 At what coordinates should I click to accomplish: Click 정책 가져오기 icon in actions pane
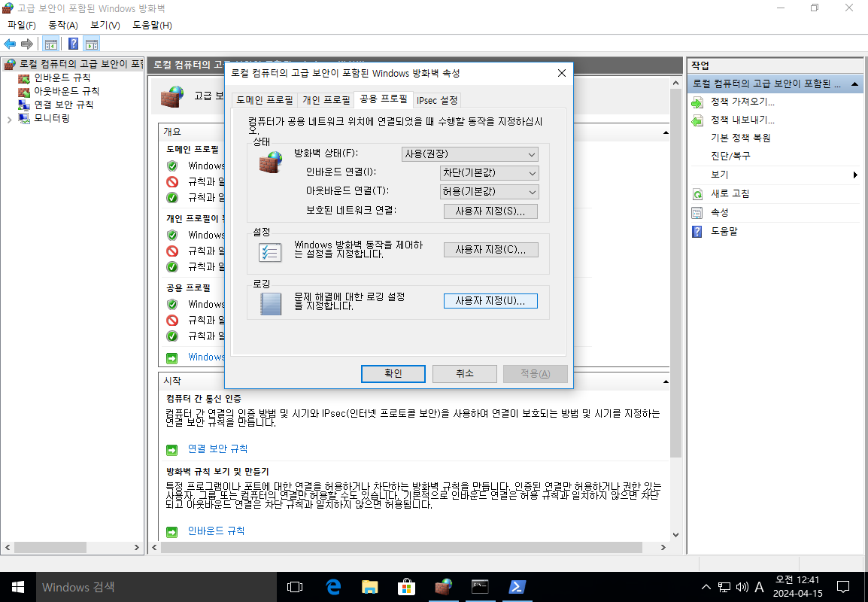point(697,102)
